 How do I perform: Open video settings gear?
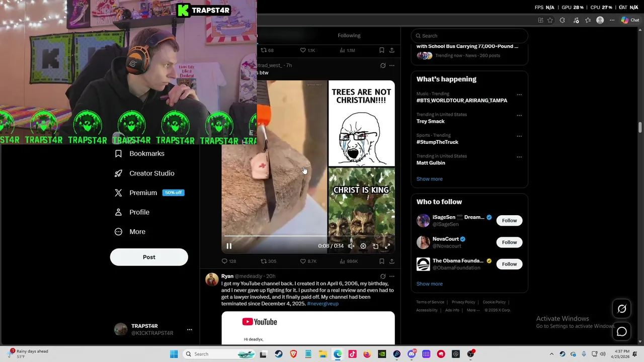point(363,246)
